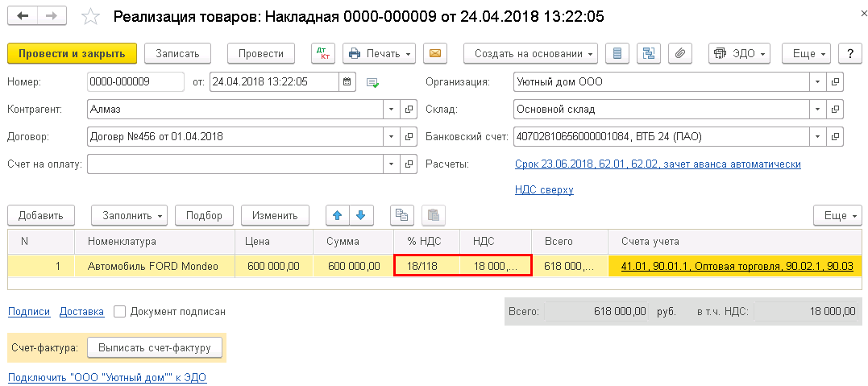868x386 pixels.
Task: Add document to favorites with star icon
Action: click(x=90, y=17)
